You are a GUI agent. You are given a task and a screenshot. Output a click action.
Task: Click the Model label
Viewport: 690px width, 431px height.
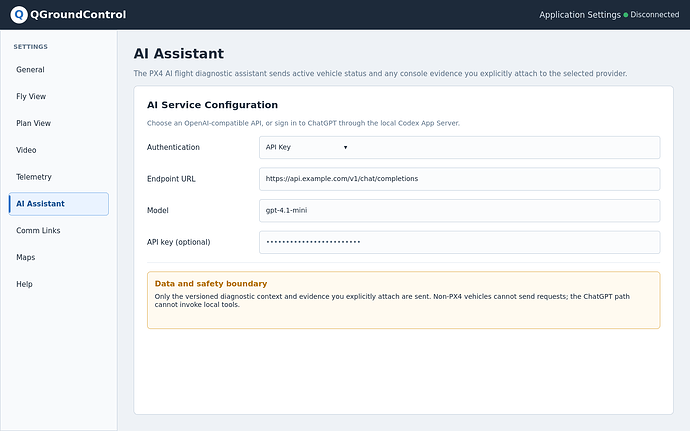pyautogui.click(x=158, y=210)
